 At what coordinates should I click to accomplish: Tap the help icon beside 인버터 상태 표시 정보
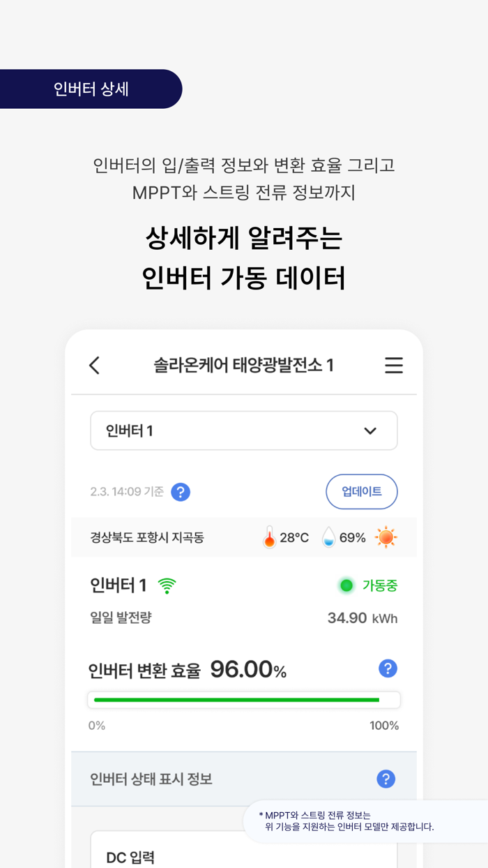[x=386, y=779]
